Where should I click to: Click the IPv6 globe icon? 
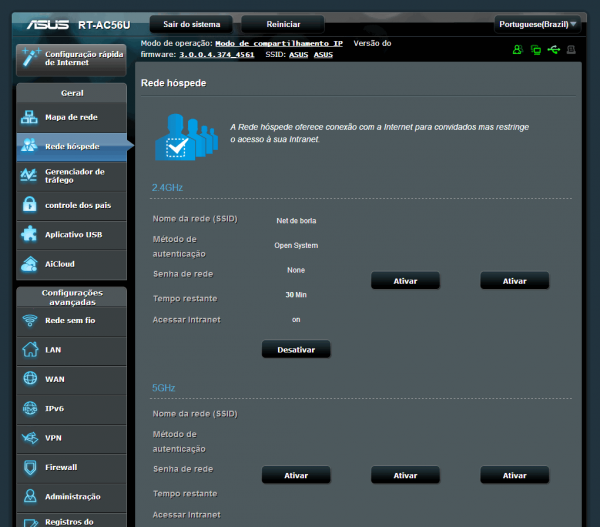(x=30, y=408)
